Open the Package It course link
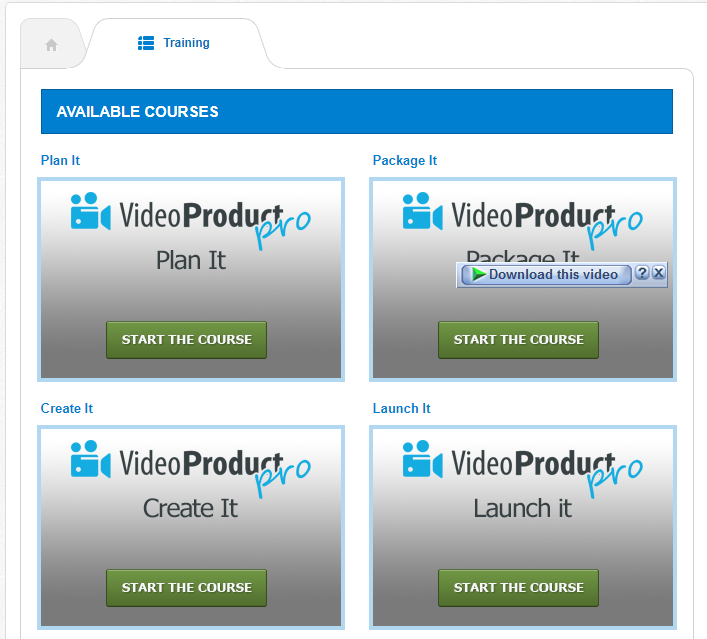The height and width of the screenshot is (639, 707). pyautogui.click(x=404, y=160)
